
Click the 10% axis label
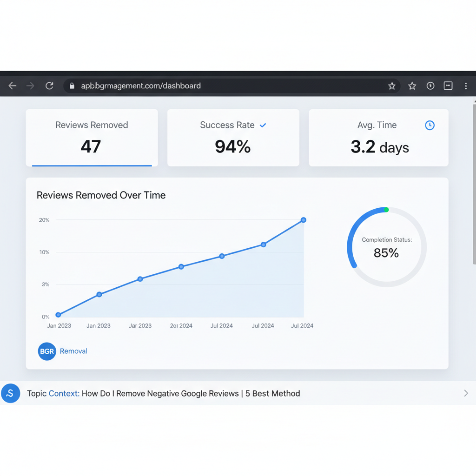[44, 252]
